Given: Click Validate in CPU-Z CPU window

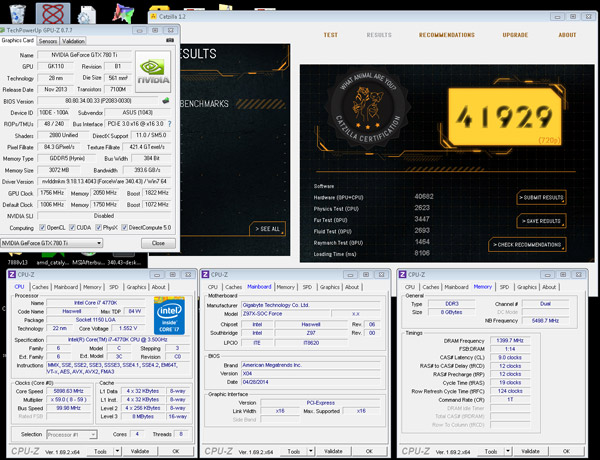Looking at the screenshot, I should [140, 451].
